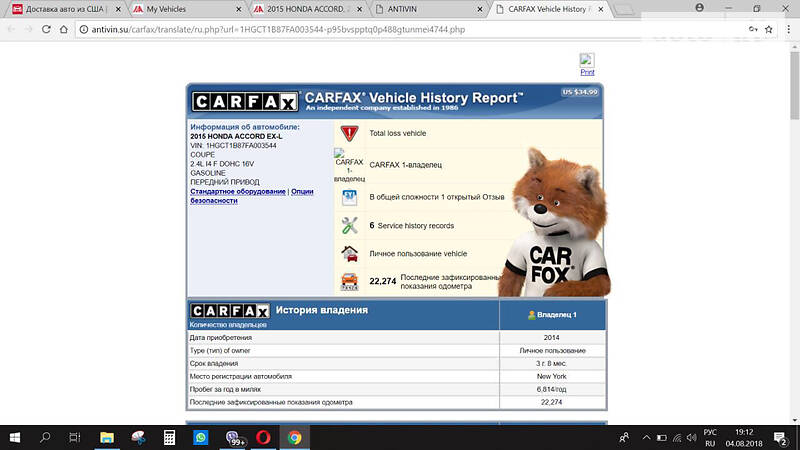Click the volume icon in system tray

click(x=691, y=438)
